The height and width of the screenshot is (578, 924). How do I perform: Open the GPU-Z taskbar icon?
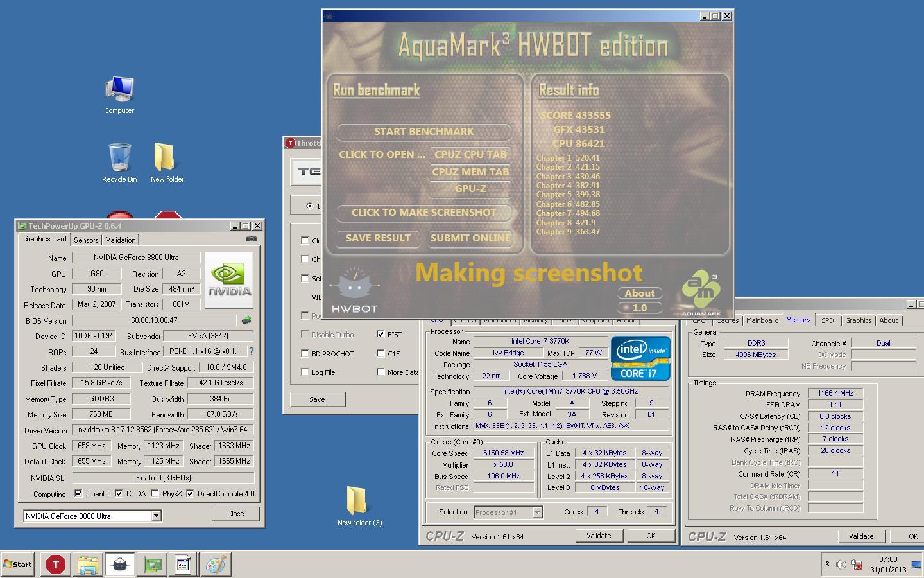tap(152, 565)
